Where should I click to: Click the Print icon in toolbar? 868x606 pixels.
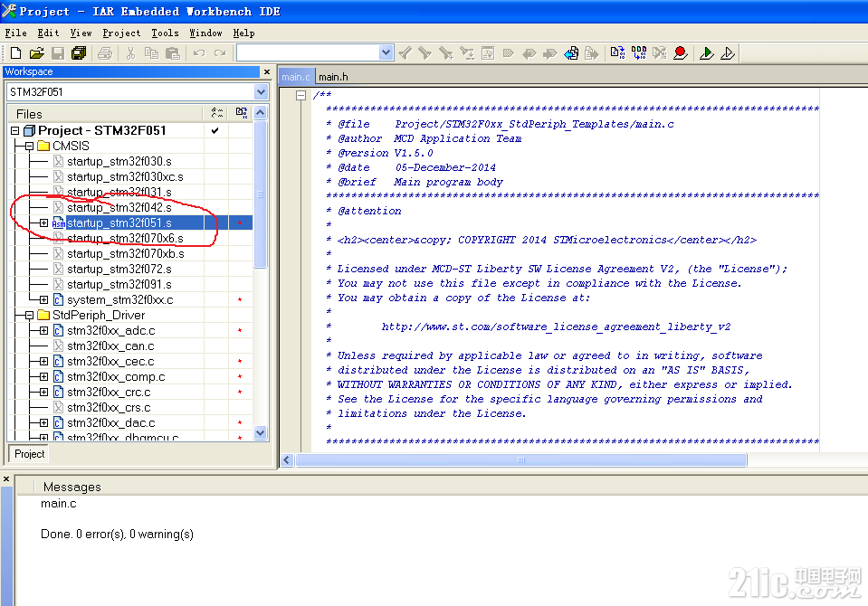(105, 53)
